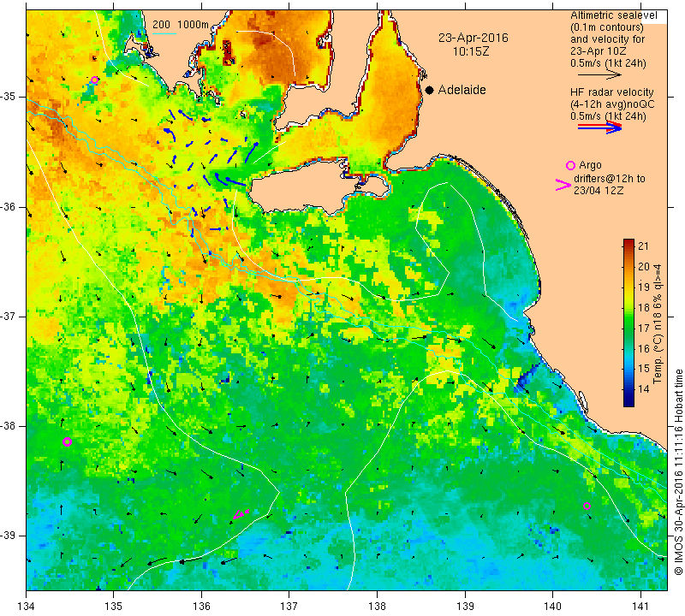The image size is (685, 616).
Task: Click the 140 longitude axis label
Action: pos(552,606)
